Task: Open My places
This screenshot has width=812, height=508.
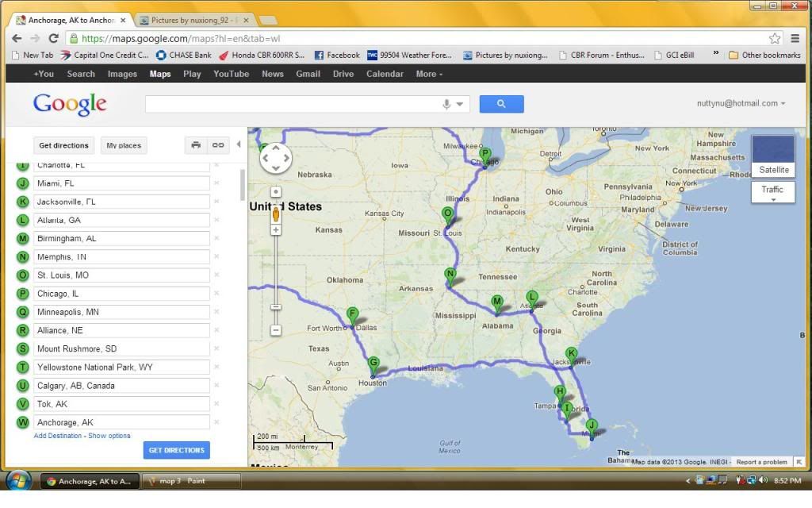Action: [x=124, y=146]
